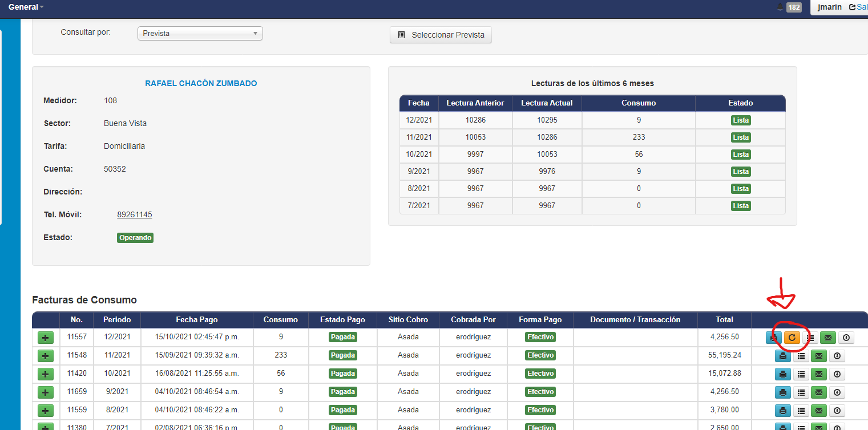868x430 pixels.
Task: Click the Periodo column header
Action: [x=117, y=320]
